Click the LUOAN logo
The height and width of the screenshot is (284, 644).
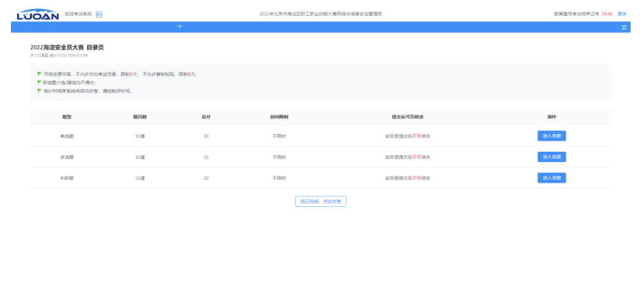pos(37,14)
